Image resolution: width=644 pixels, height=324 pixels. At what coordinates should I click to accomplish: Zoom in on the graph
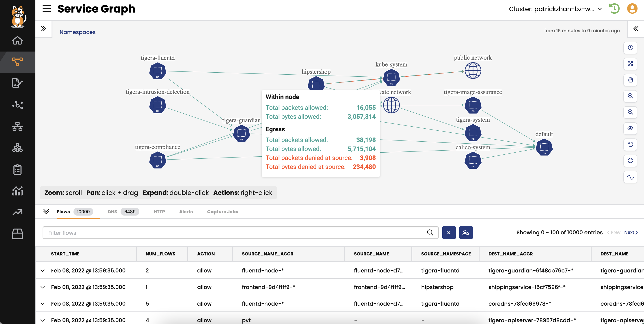(630, 96)
